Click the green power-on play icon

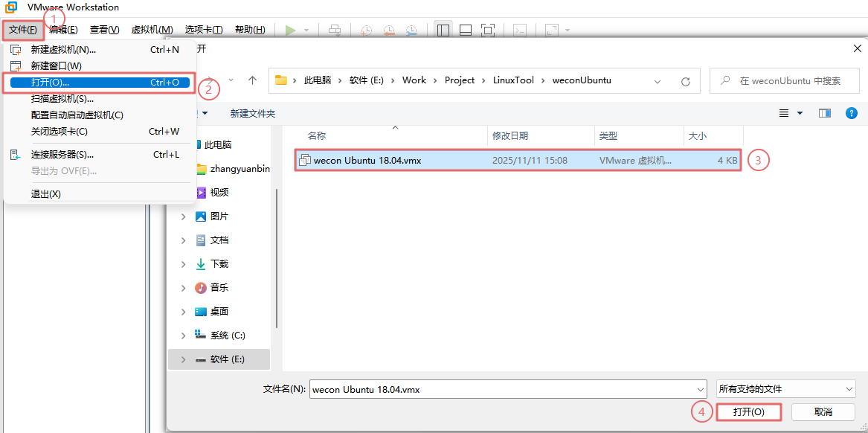point(291,30)
